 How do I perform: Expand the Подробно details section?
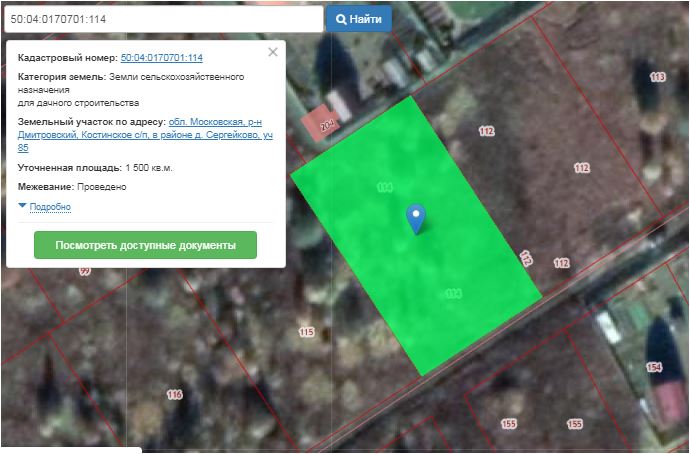tap(50, 207)
